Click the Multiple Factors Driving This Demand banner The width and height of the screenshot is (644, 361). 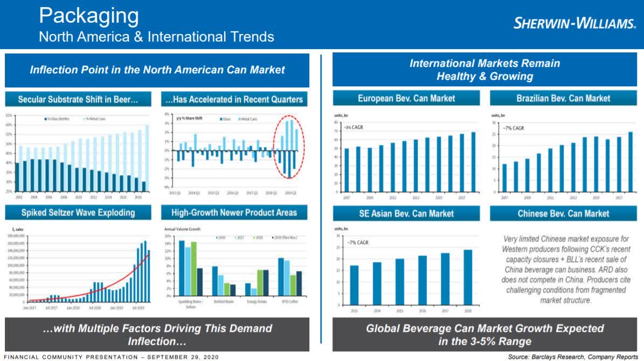tap(157, 335)
